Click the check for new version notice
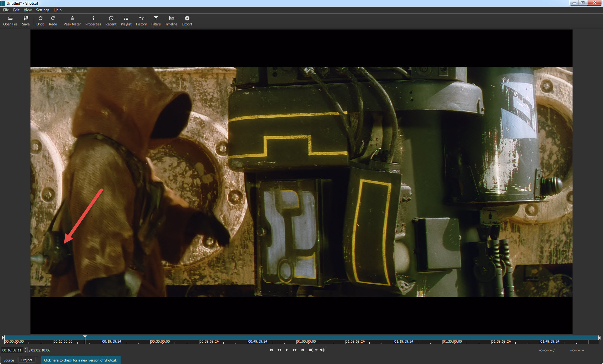The width and height of the screenshot is (603, 364). coord(80,360)
